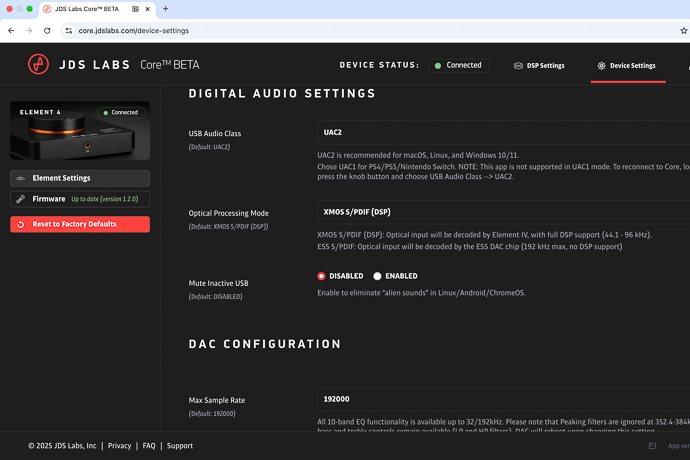Open the FAQ link in footer

(x=149, y=446)
